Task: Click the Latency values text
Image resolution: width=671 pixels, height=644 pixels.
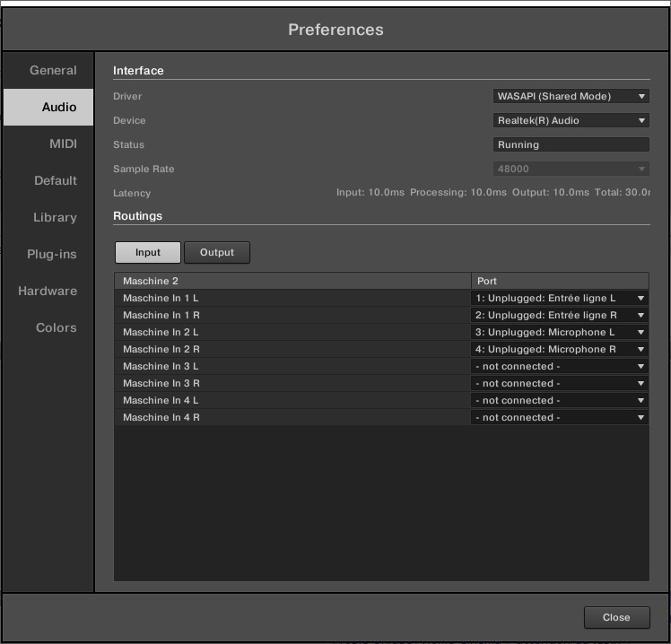Action: click(493, 193)
